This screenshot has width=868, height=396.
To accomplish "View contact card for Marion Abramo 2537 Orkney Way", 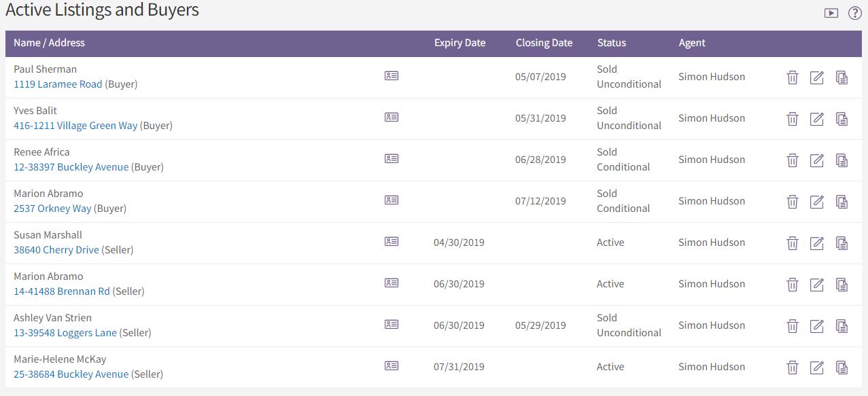I will (392, 200).
